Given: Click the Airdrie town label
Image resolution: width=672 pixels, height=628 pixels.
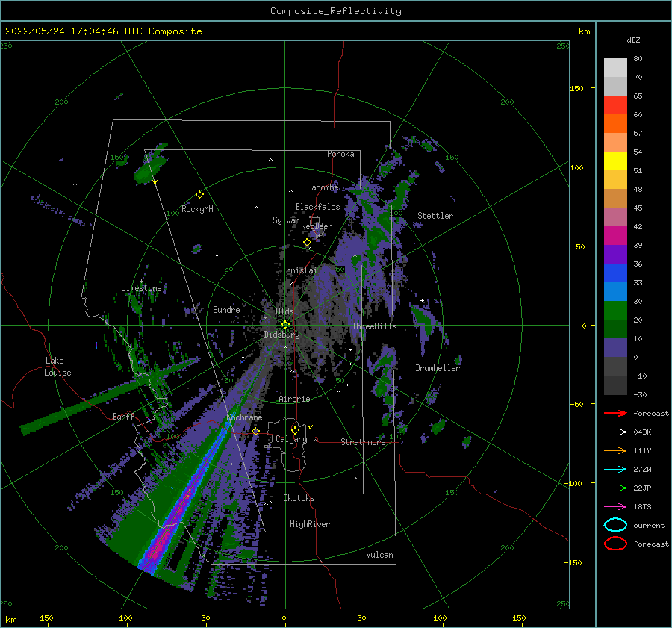Looking at the screenshot, I should pos(294,399).
